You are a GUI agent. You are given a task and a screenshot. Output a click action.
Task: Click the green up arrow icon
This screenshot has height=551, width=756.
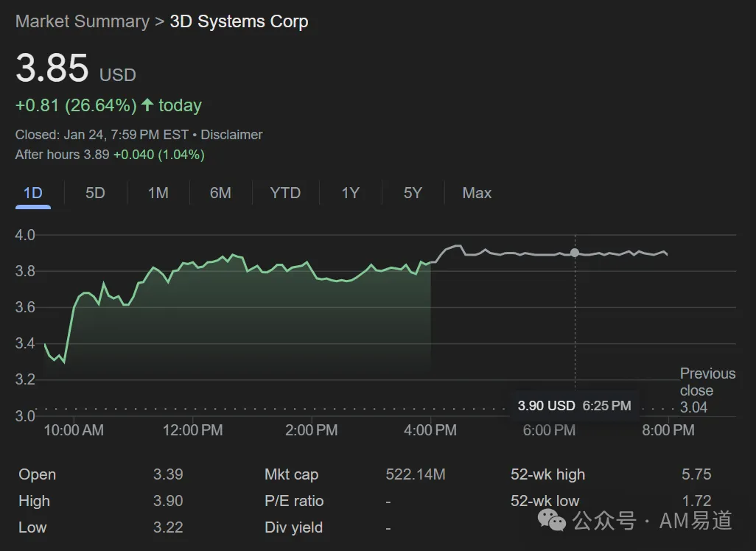pyautogui.click(x=147, y=105)
